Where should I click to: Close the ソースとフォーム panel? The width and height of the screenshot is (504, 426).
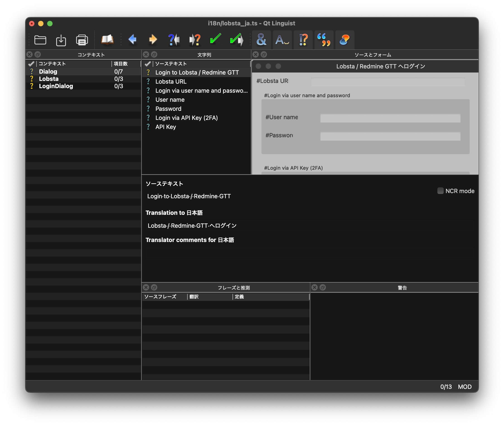(x=256, y=54)
